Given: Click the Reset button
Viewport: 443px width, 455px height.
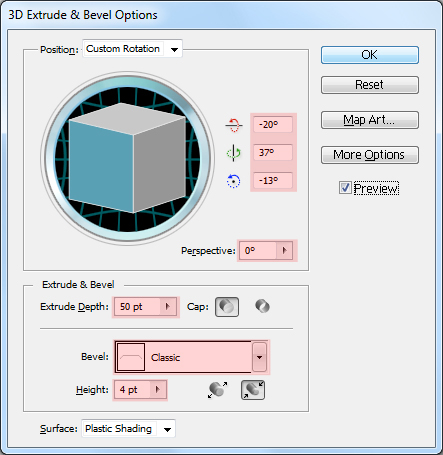Looking at the screenshot, I should (370, 85).
